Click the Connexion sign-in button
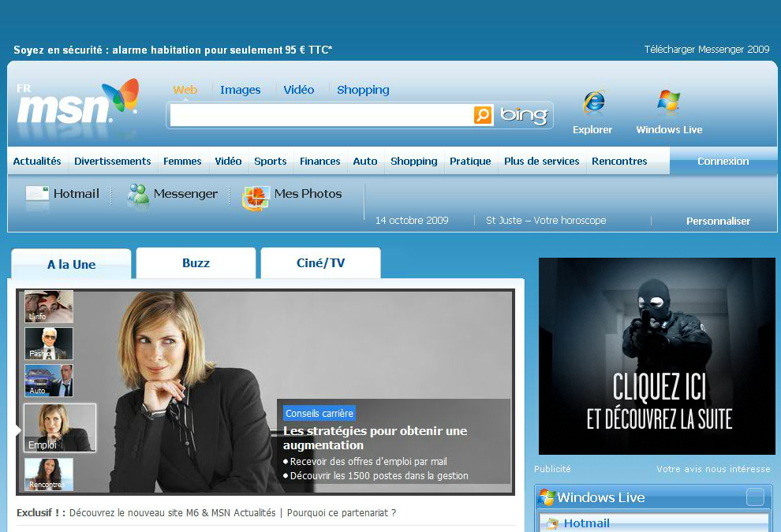The image size is (781, 532). point(723,161)
